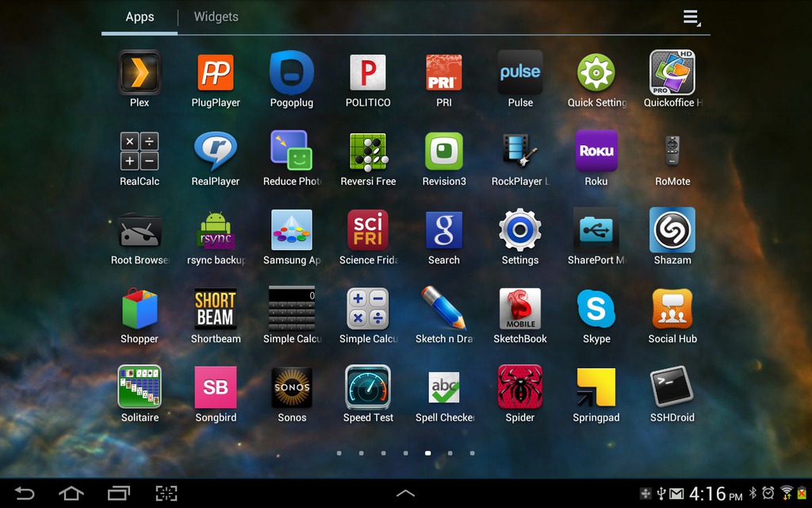Open Songbird music player
The width and height of the screenshot is (812, 508).
point(216,387)
